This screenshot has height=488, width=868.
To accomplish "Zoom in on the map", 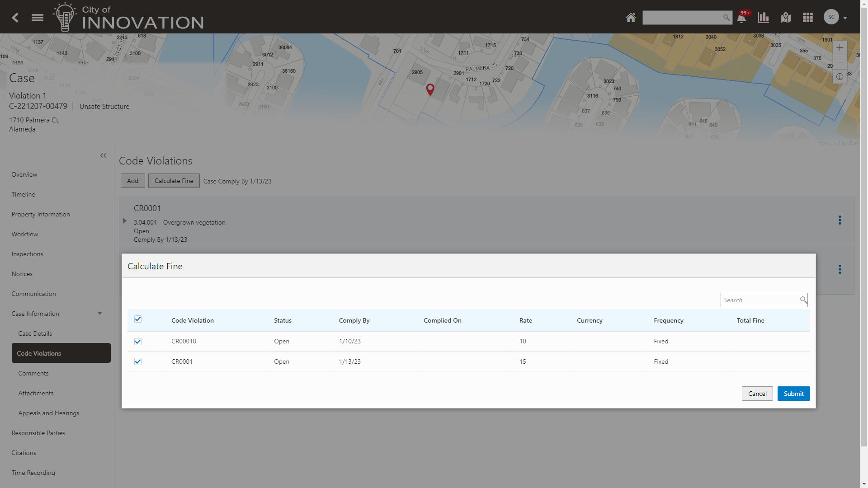I will coord(840,48).
